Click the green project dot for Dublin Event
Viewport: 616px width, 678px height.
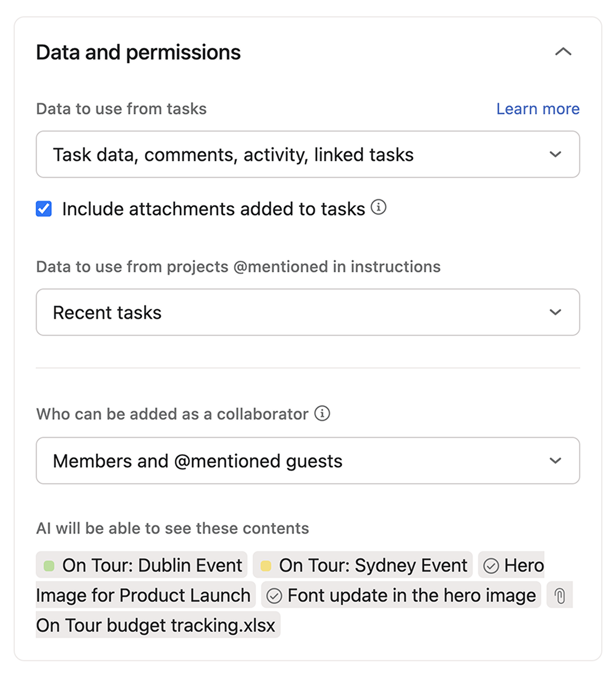pyautogui.click(x=49, y=565)
